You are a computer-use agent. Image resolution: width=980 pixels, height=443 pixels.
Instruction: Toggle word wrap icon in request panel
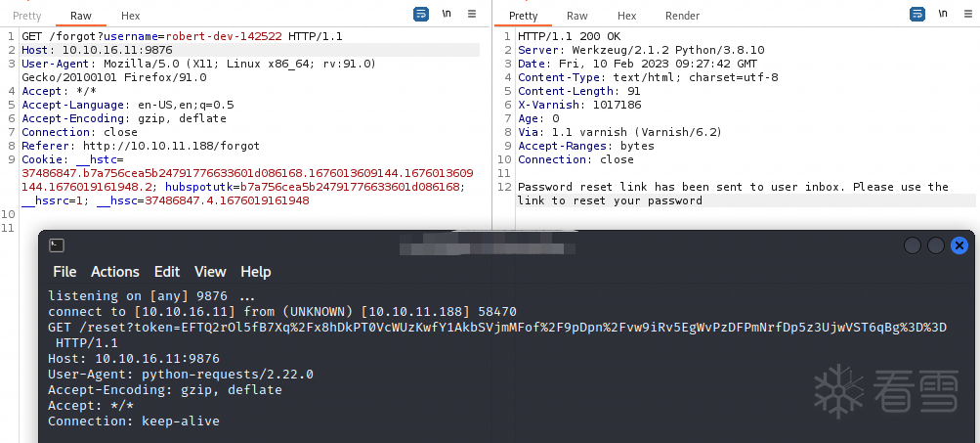420,15
